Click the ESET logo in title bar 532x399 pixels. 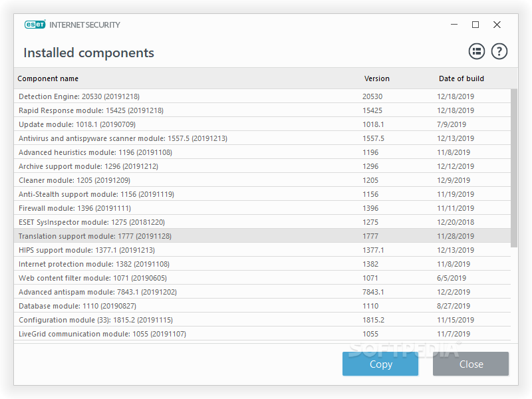click(x=35, y=25)
